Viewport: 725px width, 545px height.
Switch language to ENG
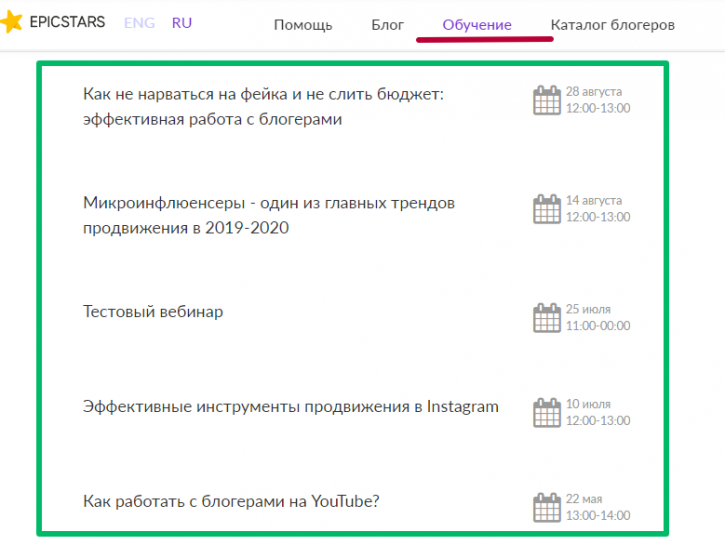pos(139,23)
